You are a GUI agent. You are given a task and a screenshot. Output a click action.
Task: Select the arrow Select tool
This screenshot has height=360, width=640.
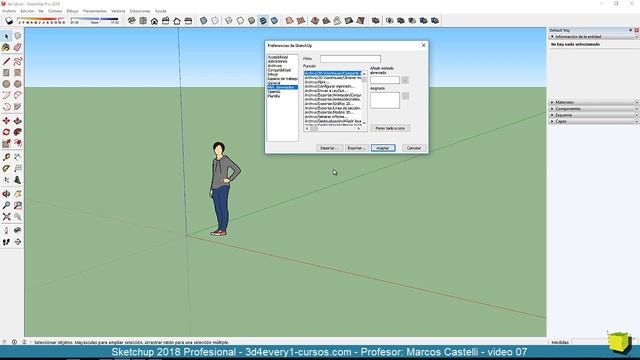(x=6, y=36)
